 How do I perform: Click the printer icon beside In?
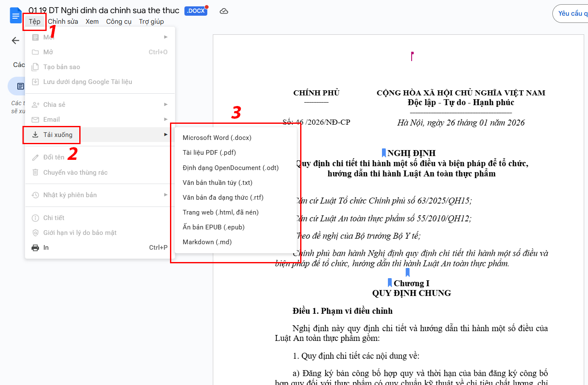pyautogui.click(x=36, y=248)
